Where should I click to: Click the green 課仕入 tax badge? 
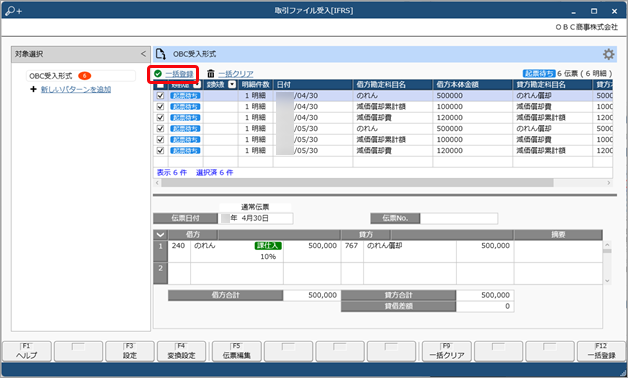pos(268,245)
